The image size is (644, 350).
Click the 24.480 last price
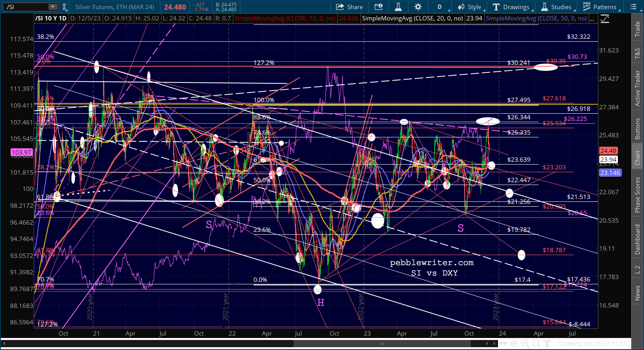175,7
